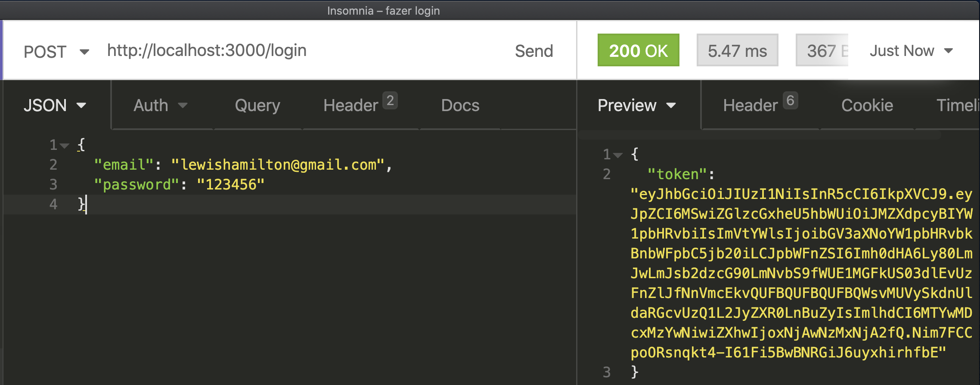
Task: Send the login request
Action: pos(534,51)
